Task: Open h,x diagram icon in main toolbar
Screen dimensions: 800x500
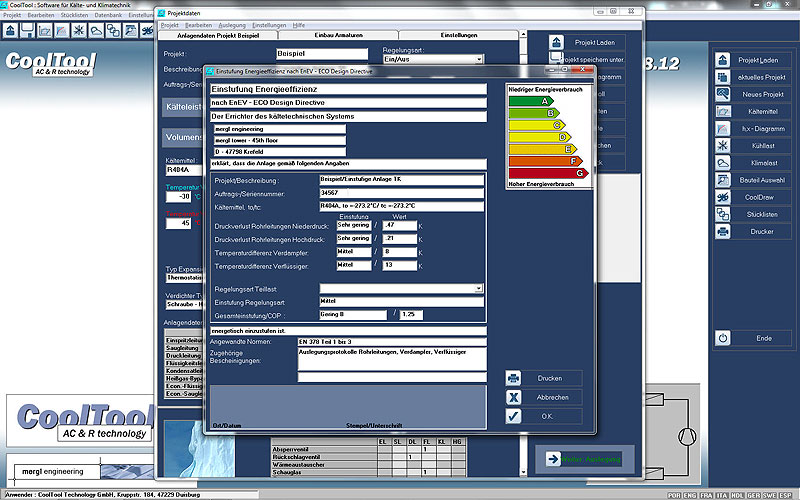Action: tap(62, 31)
